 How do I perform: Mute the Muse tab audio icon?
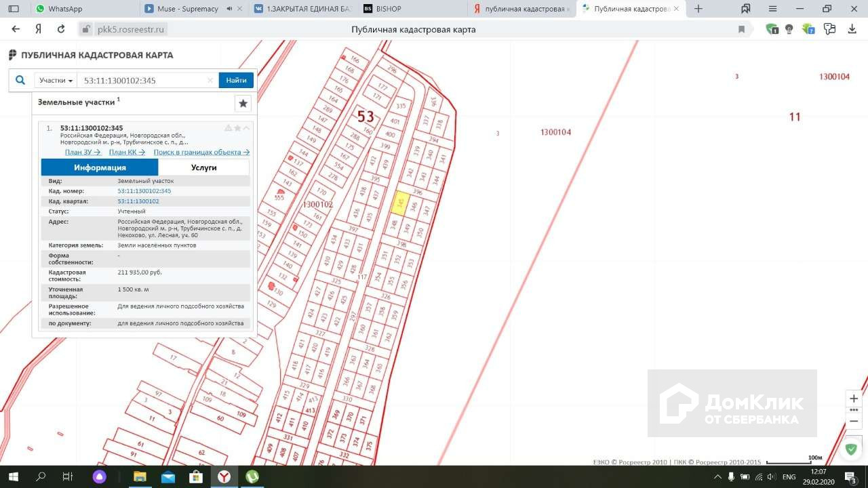click(x=229, y=9)
